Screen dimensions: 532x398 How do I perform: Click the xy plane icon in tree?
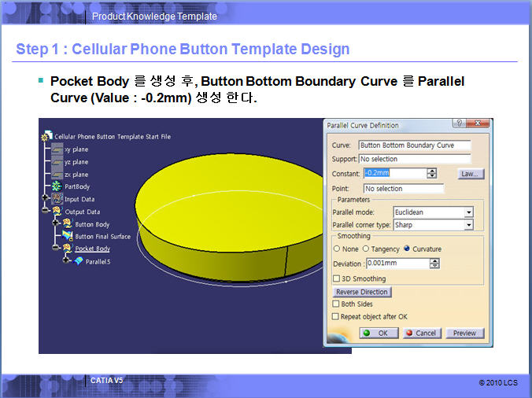57,149
